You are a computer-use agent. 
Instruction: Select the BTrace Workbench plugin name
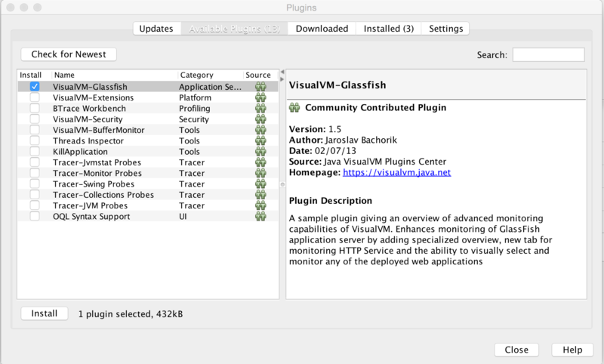[89, 108]
